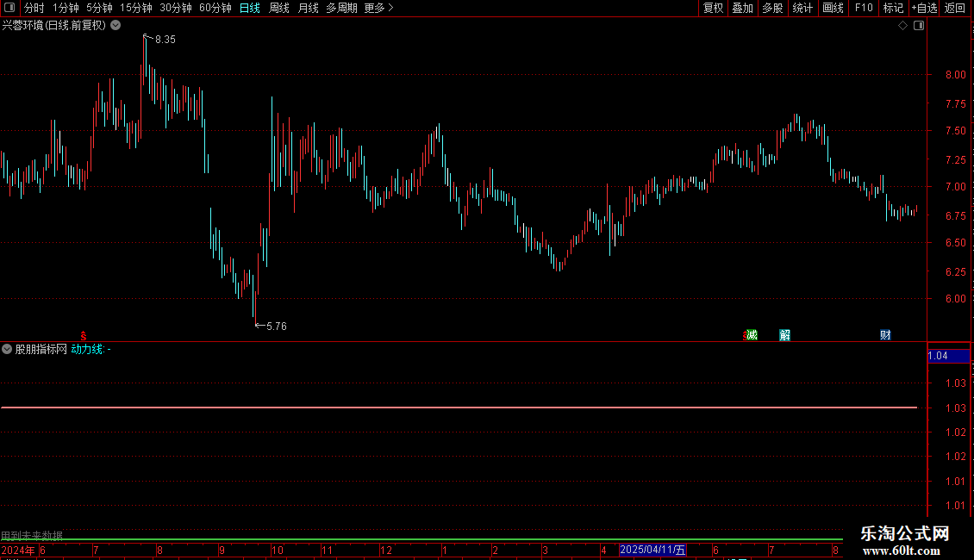Open the indicator dropdown beside 股朋指标网
Image resolution: width=974 pixels, height=560 pixels.
click(7, 349)
